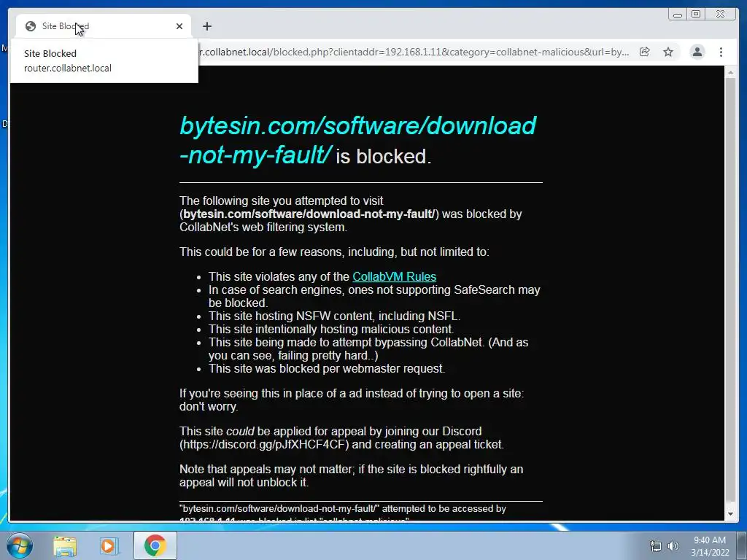Open the Chrome profile avatar

tap(697, 52)
